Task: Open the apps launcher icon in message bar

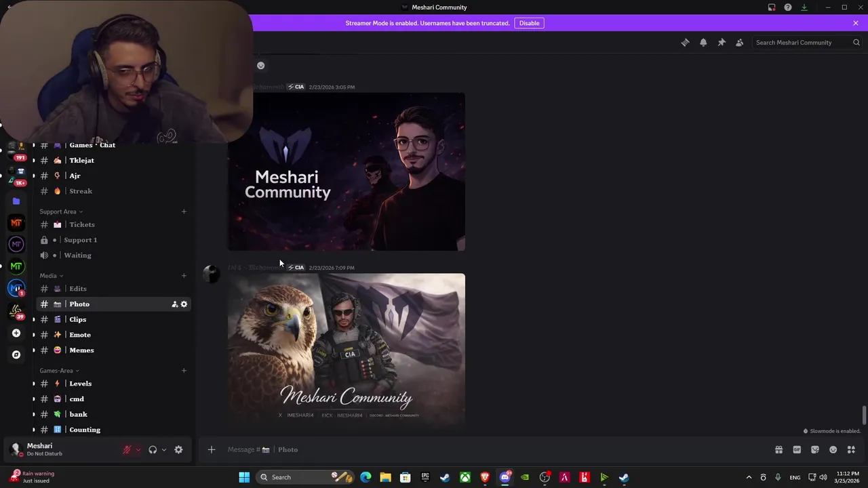Action: click(851, 449)
